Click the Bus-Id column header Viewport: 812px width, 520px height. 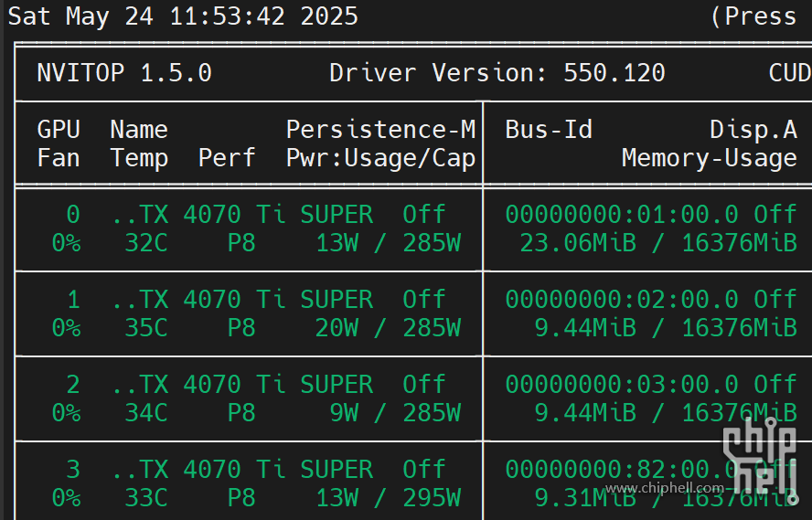[549, 130]
